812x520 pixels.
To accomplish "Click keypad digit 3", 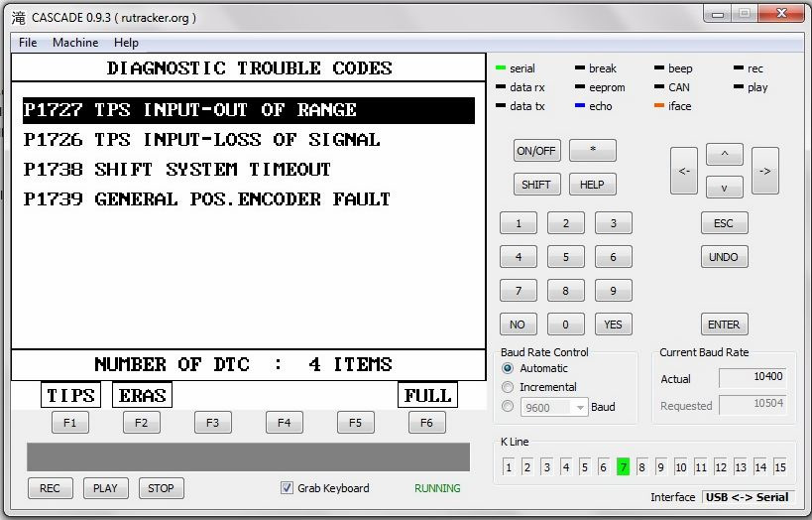I will (x=614, y=223).
